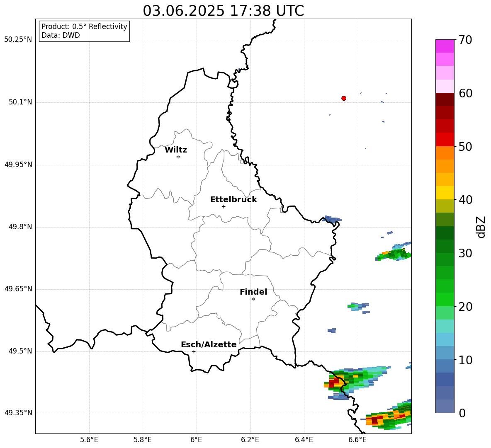The height and width of the screenshot is (448, 491).
Task: Click the red station marker dot
Action: [344, 98]
